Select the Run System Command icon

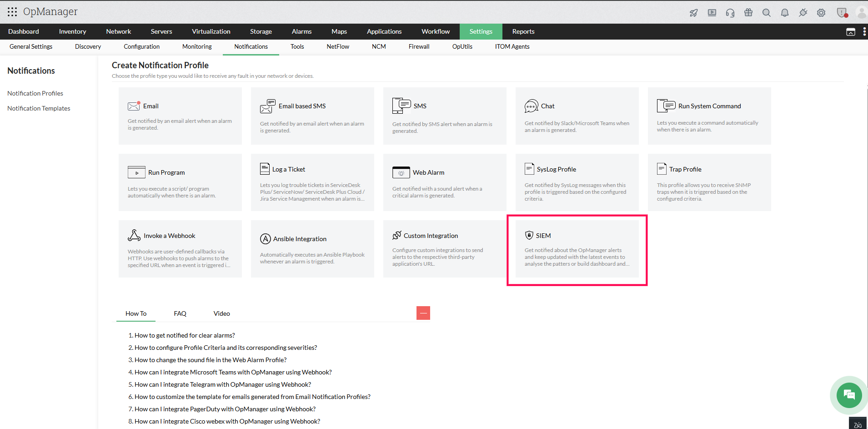[666, 106]
